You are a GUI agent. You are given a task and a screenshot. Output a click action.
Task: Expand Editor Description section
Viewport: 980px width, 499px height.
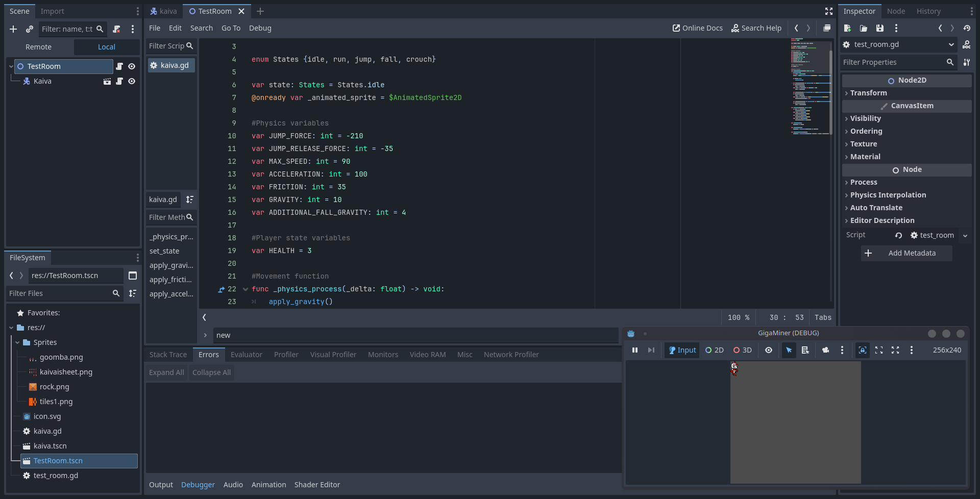point(907,220)
